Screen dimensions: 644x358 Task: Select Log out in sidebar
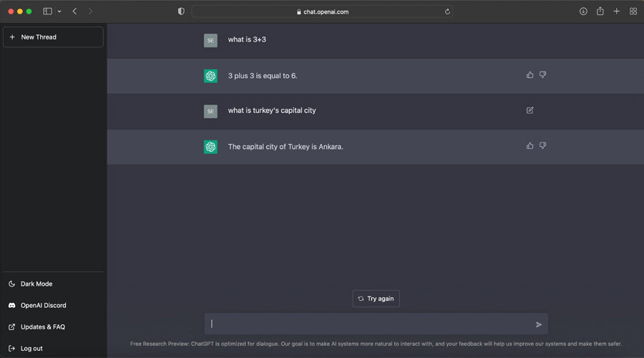click(31, 348)
